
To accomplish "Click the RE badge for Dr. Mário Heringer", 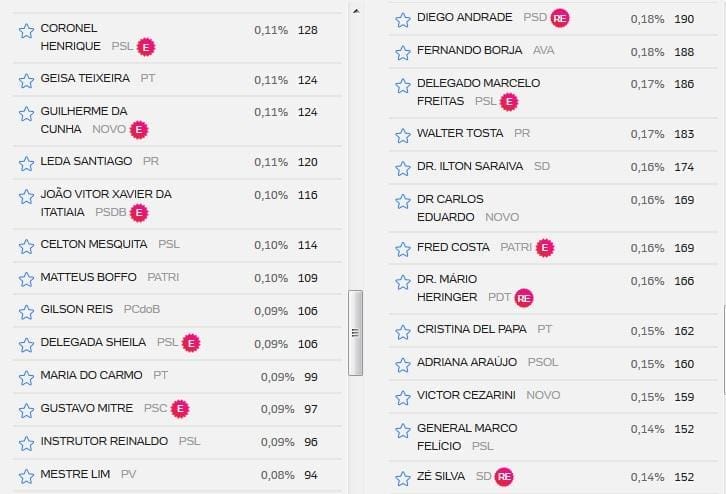I will pyautogui.click(x=524, y=298).
